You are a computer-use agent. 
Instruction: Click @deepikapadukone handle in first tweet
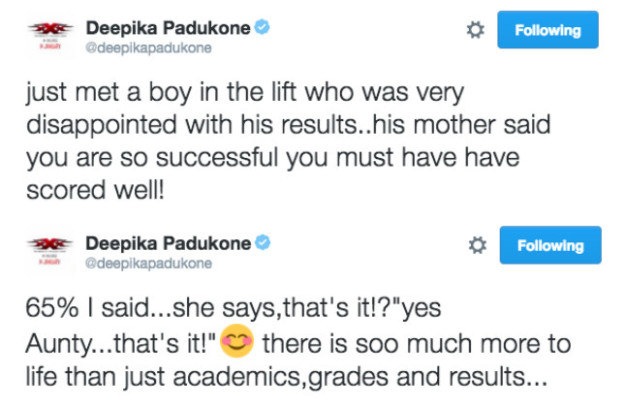coord(148,48)
